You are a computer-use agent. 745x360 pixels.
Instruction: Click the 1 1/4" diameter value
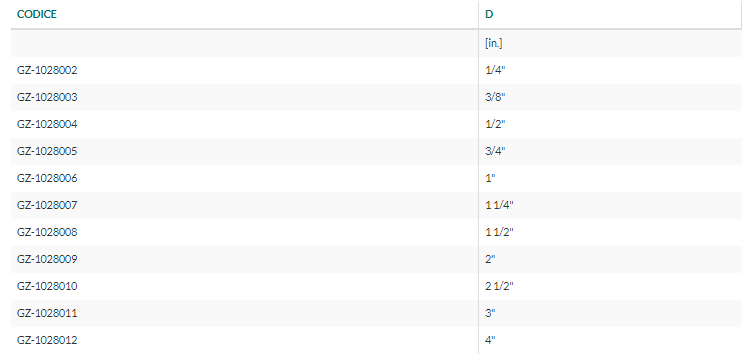coord(499,206)
